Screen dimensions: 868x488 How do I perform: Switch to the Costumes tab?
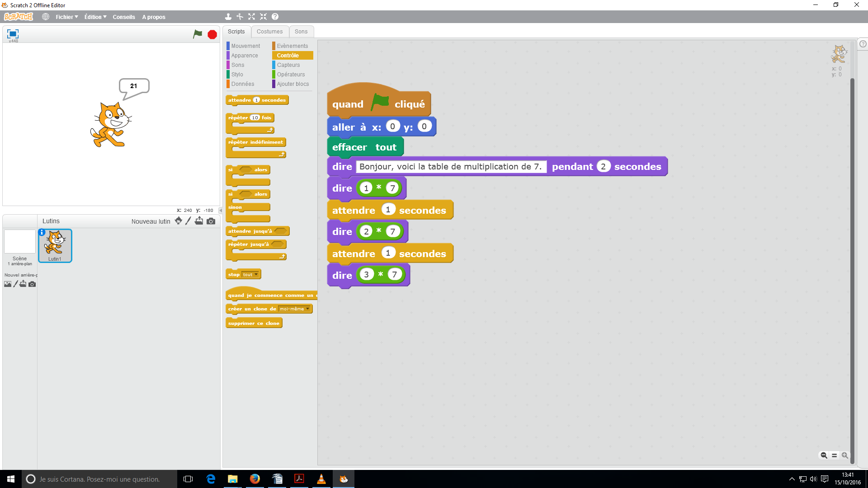(269, 32)
